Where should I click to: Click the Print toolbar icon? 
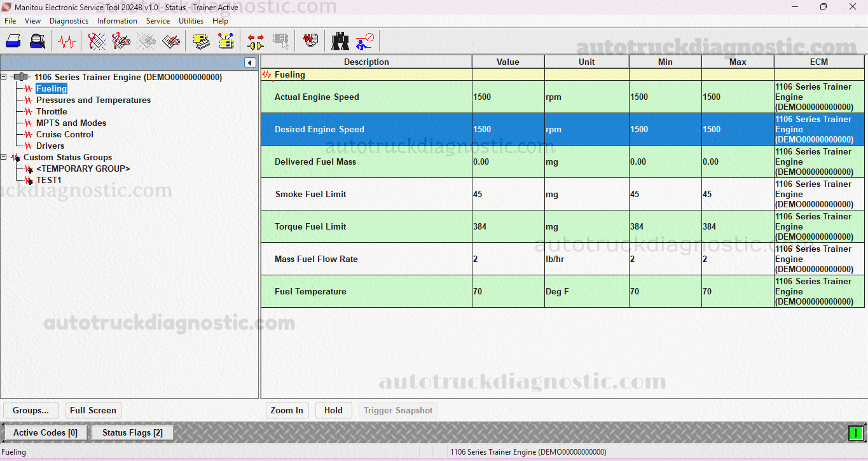13,41
